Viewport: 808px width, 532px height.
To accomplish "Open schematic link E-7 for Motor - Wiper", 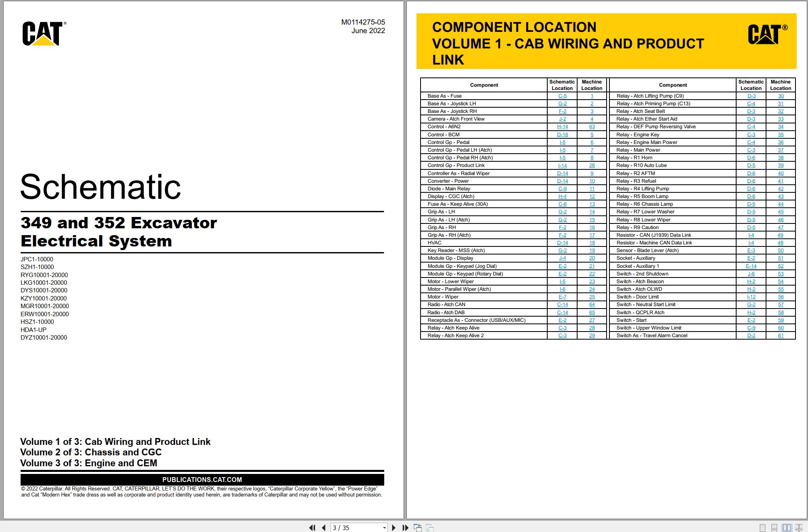I will tap(562, 297).
